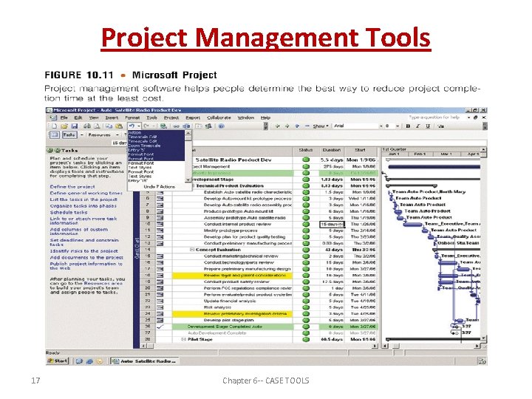The image size is (532, 399).
Task: Open the File menu
Action: tap(64, 117)
